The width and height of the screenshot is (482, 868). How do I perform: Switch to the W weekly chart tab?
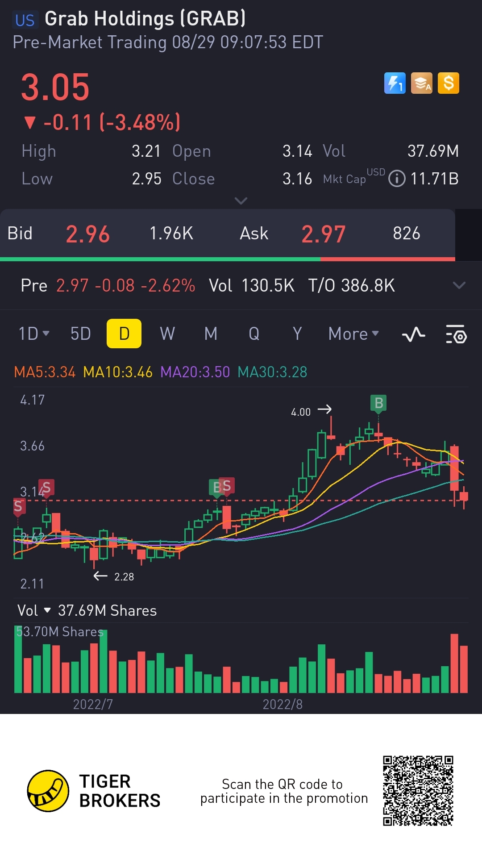(167, 334)
